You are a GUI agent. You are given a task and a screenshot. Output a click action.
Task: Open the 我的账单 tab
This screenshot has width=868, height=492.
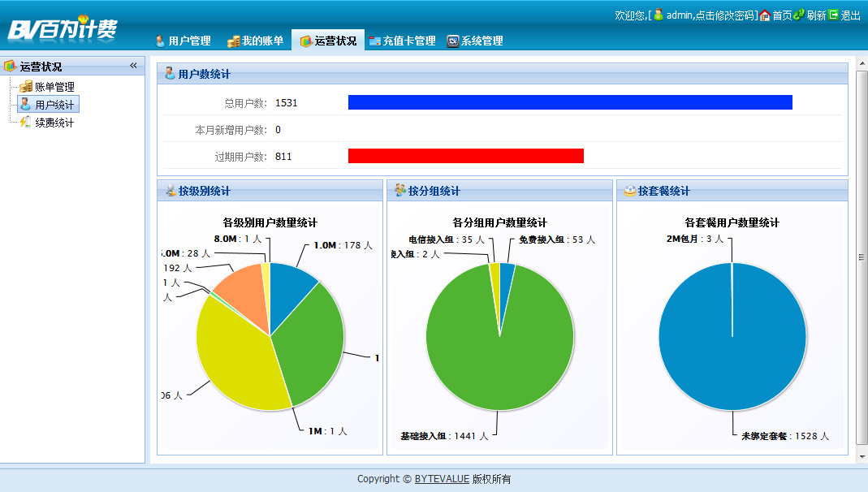(255, 41)
